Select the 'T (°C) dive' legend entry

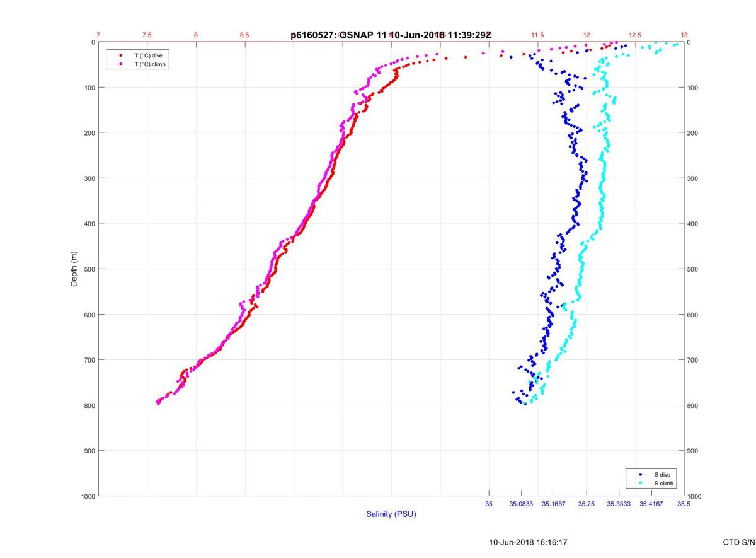pos(148,55)
